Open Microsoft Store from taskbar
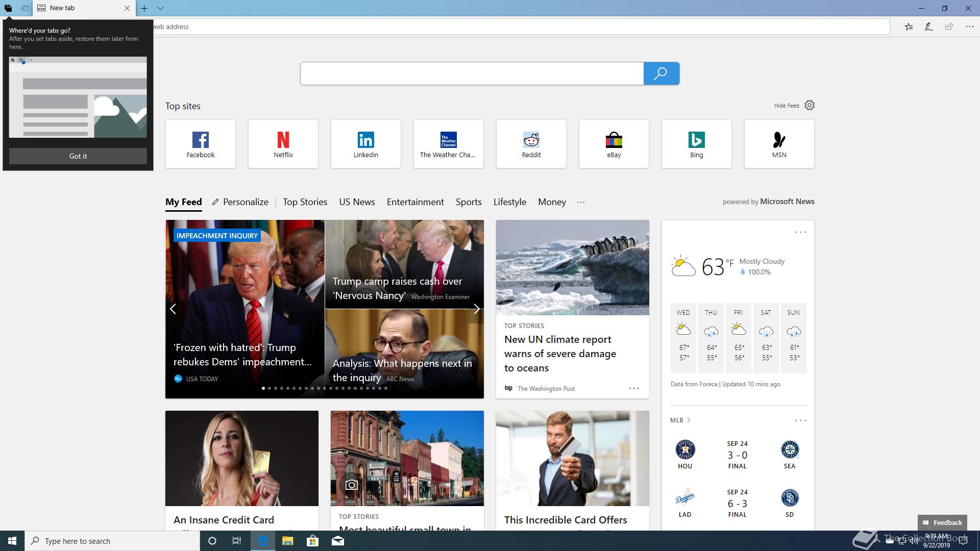This screenshot has height=551, width=980. pyautogui.click(x=312, y=541)
